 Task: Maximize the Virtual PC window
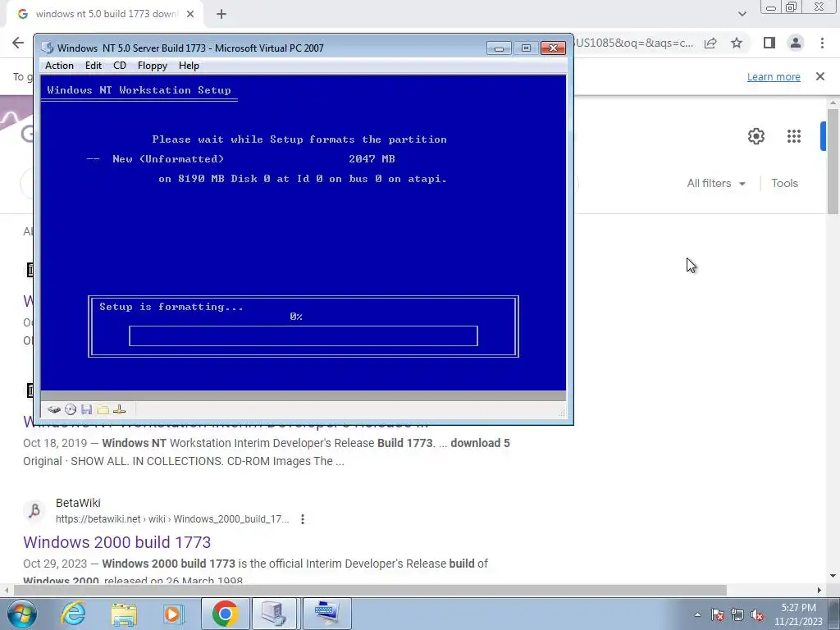pos(526,48)
